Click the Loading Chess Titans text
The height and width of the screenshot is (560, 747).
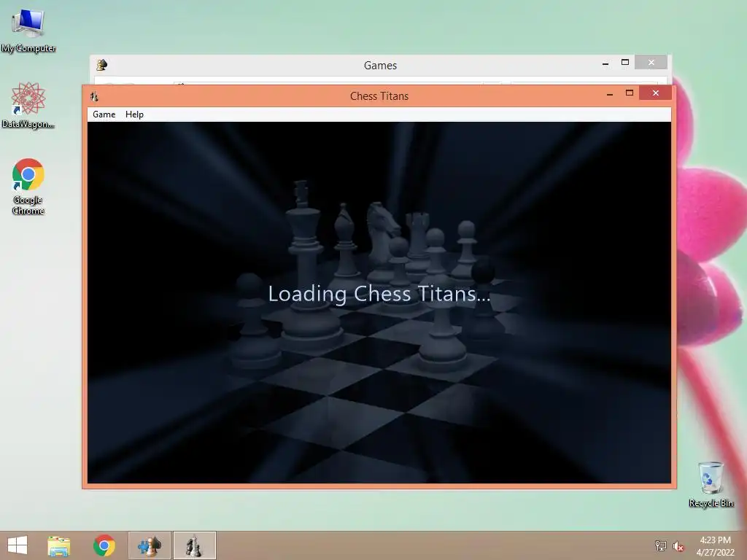(x=379, y=294)
